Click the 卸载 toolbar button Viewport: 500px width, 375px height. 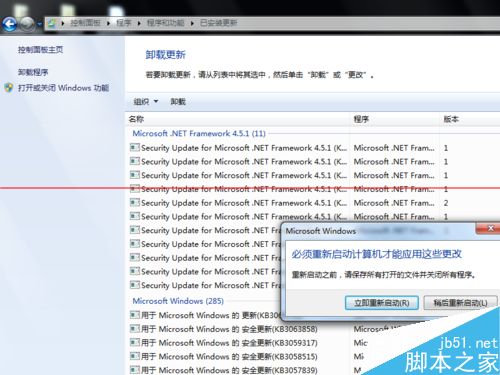coord(178,101)
